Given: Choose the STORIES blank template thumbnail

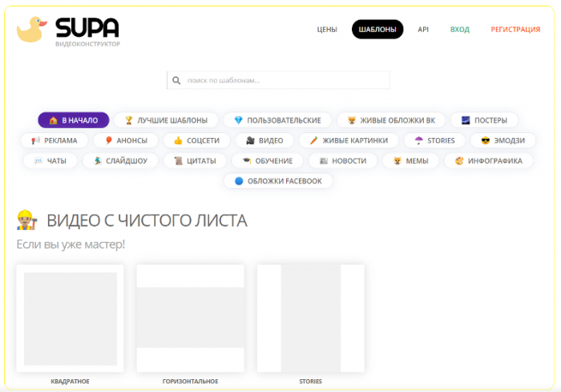Looking at the screenshot, I should pos(311,318).
